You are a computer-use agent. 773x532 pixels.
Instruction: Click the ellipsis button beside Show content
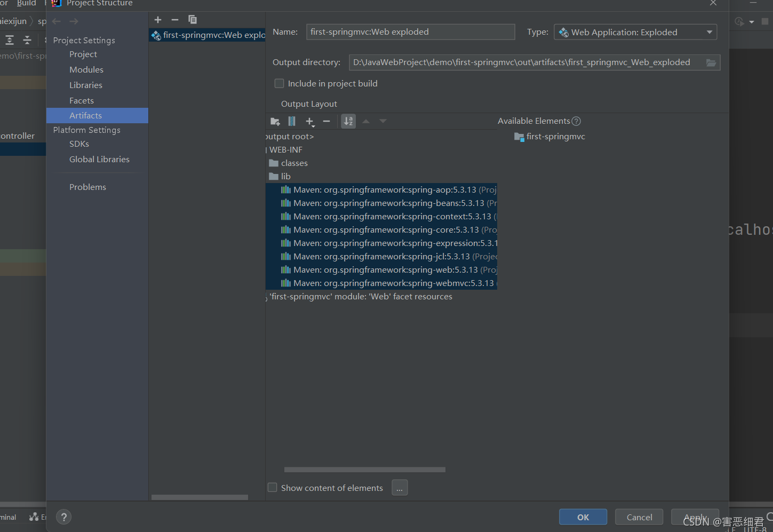400,488
